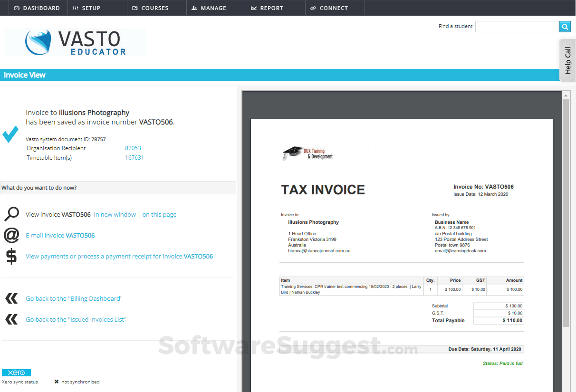Click the back chevrons beside Issued Invoices List
Viewport: 576px width, 392px height.
pyautogui.click(x=11, y=319)
